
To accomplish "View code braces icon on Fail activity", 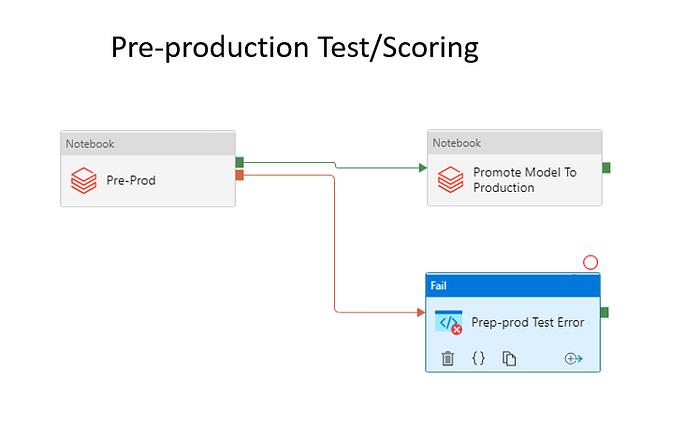I will click(x=478, y=358).
